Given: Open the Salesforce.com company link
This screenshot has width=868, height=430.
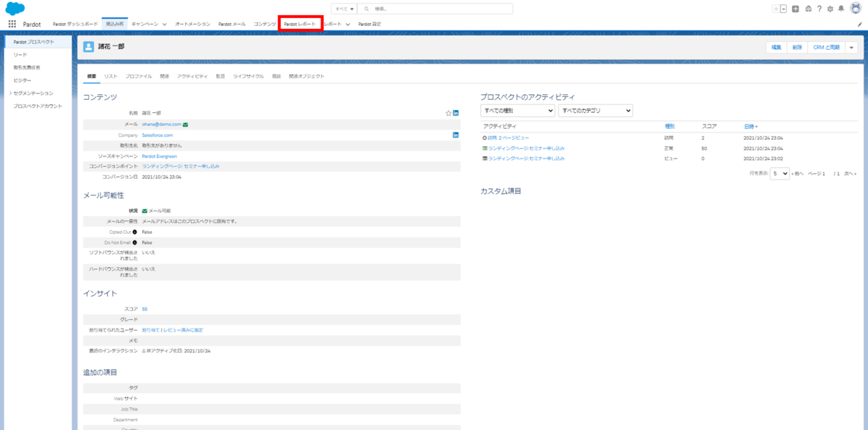Looking at the screenshot, I should click(157, 135).
